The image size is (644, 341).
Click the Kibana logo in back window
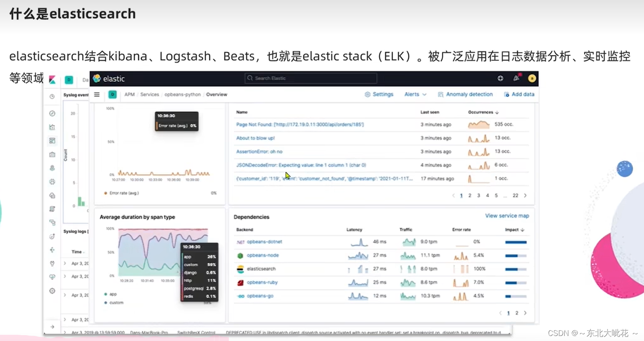52,79
